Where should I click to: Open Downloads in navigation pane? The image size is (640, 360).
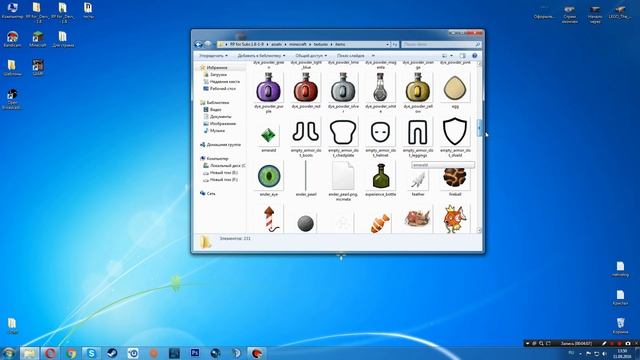[x=218, y=75]
